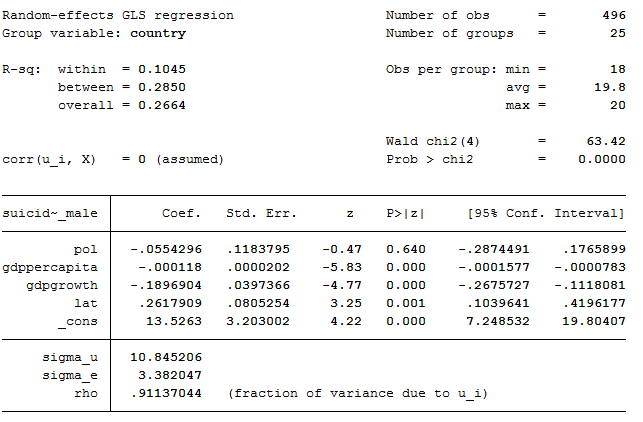This screenshot has height=422, width=643.
Task: Click the overall R-sq value 0.2664
Action: pos(162,105)
